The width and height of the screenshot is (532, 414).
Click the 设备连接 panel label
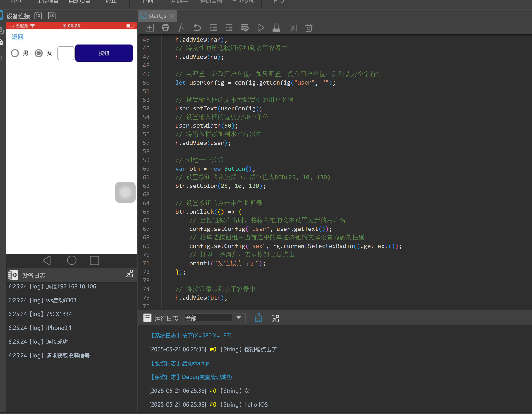pyautogui.click(x=18, y=16)
